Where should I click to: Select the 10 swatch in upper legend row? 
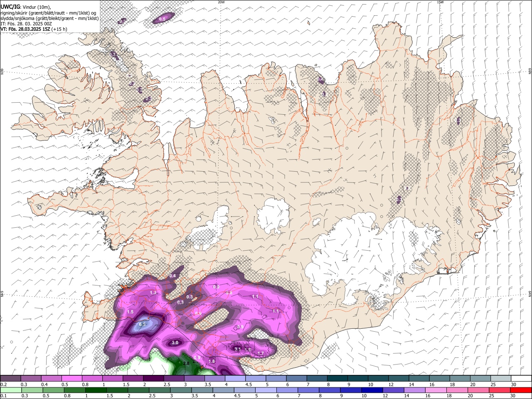click(379, 378)
